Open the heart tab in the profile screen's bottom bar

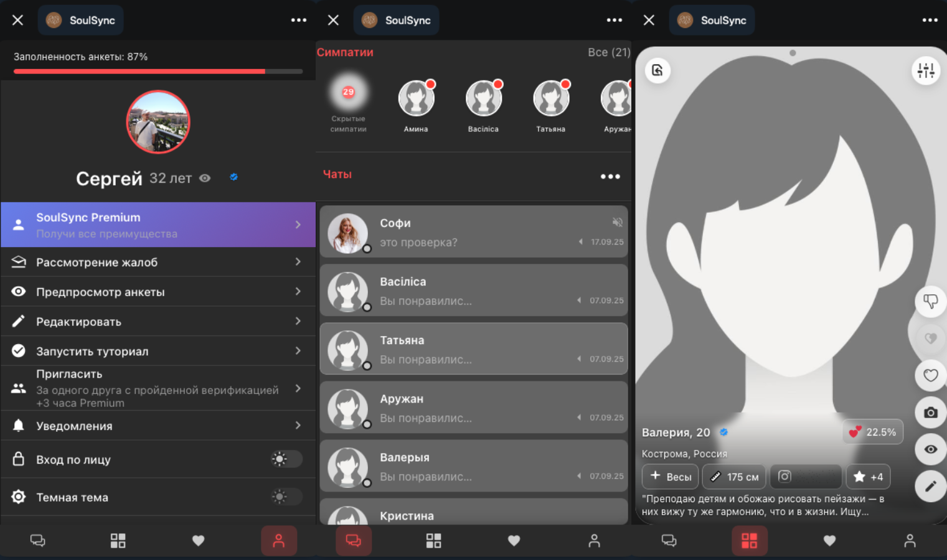click(x=198, y=541)
